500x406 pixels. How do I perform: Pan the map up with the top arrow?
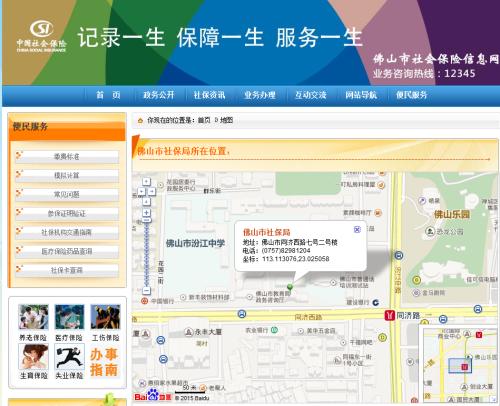click(147, 182)
